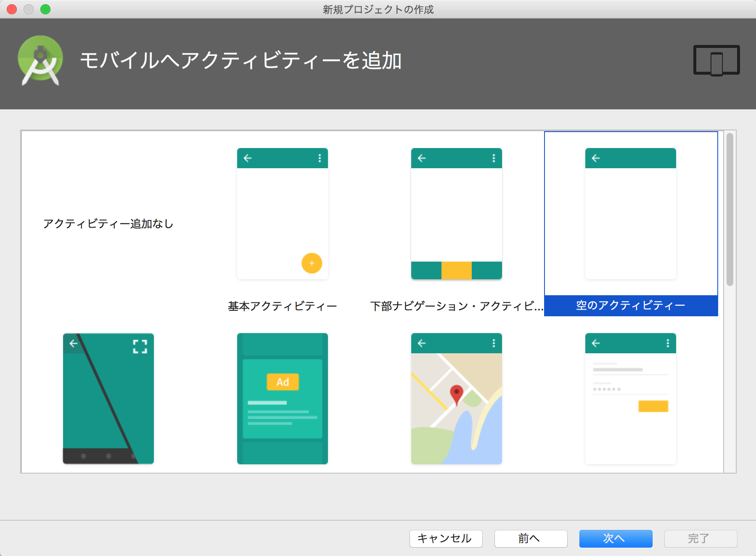This screenshot has width=756, height=556.
Task: Click the yellow center tab in bottom navigation preview
Action: coord(457,270)
